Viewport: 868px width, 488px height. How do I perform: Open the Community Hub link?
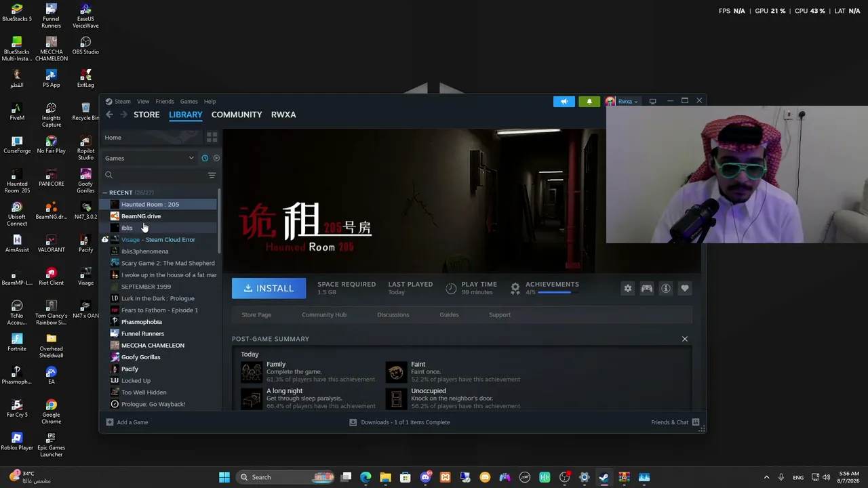click(x=324, y=314)
